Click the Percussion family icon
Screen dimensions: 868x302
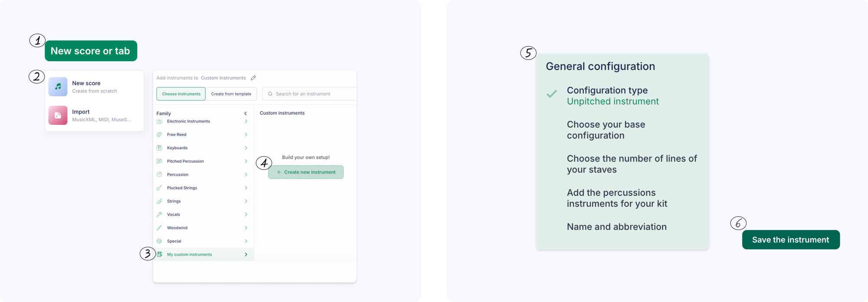[159, 174]
